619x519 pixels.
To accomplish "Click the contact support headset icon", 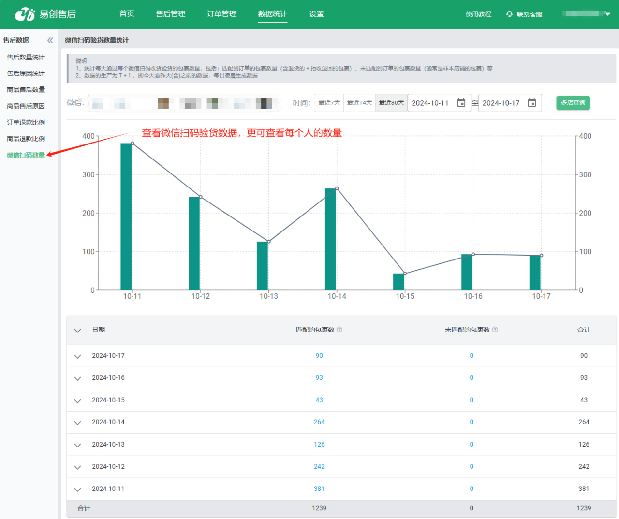I will tap(509, 15).
